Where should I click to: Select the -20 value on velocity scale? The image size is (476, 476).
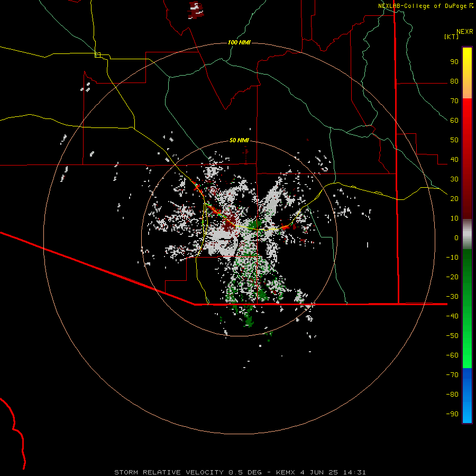452,277
